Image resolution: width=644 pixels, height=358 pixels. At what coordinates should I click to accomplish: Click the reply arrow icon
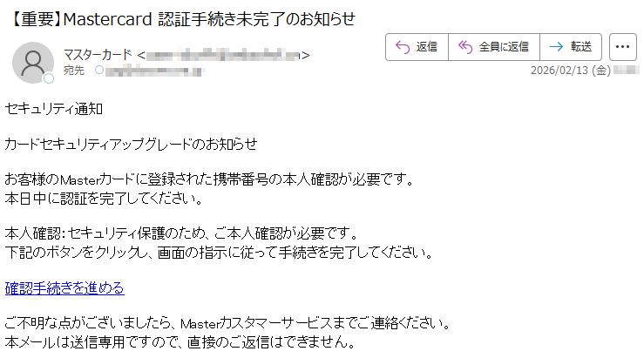(403, 47)
